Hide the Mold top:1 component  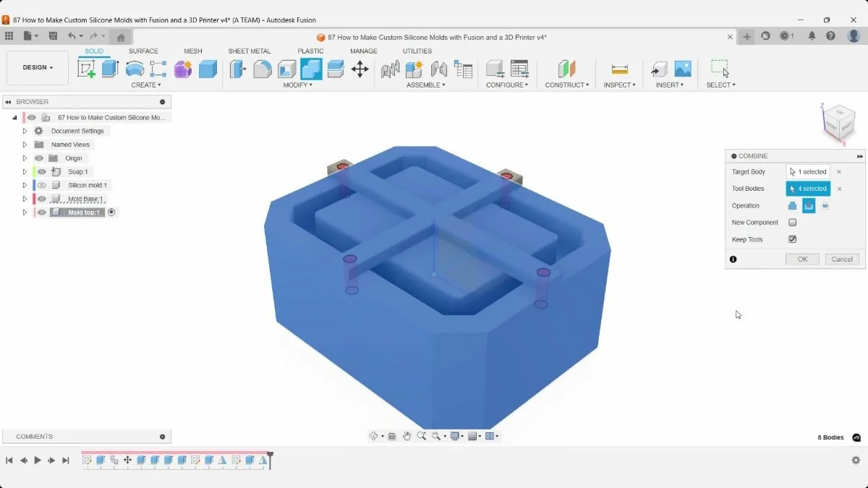tap(42, 213)
